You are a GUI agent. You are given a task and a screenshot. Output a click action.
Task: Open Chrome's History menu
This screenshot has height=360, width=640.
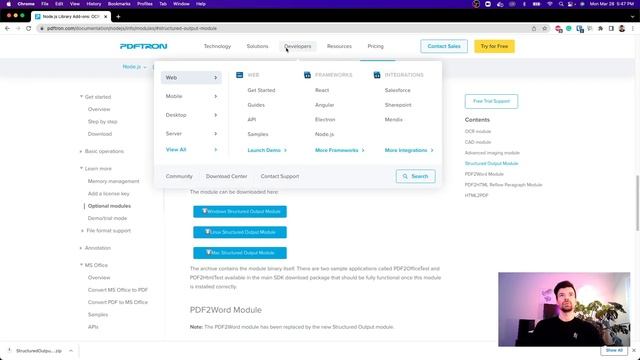point(93,4)
